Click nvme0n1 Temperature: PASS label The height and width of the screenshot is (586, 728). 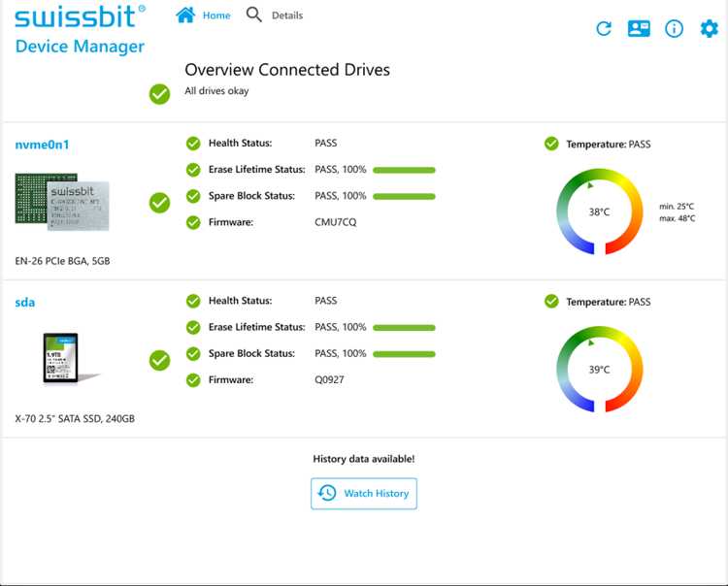(x=609, y=145)
